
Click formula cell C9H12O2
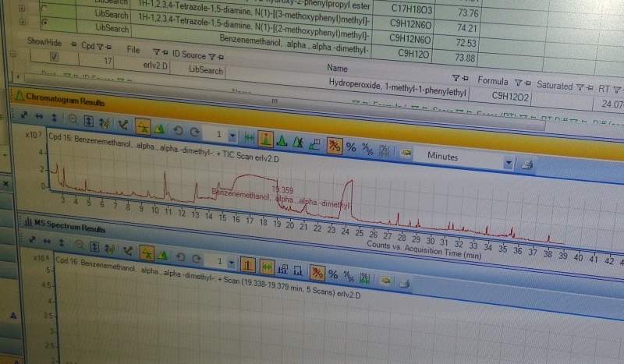click(511, 95)
